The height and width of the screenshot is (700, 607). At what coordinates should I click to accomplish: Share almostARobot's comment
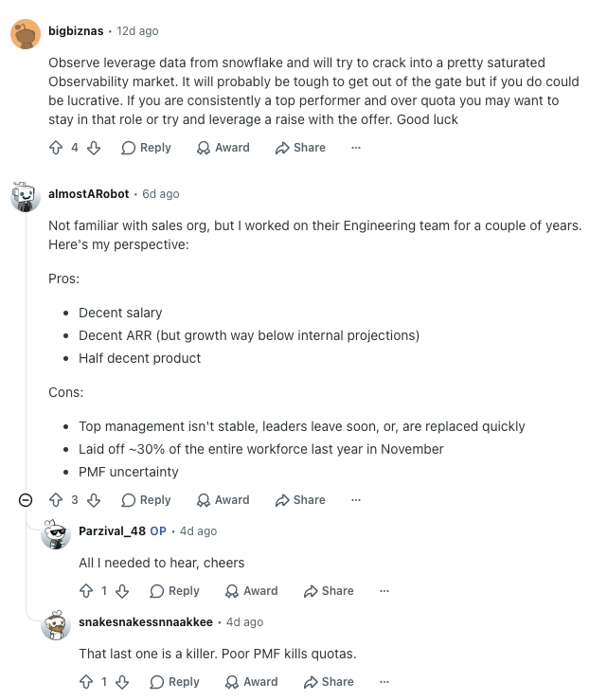(300, 500)
